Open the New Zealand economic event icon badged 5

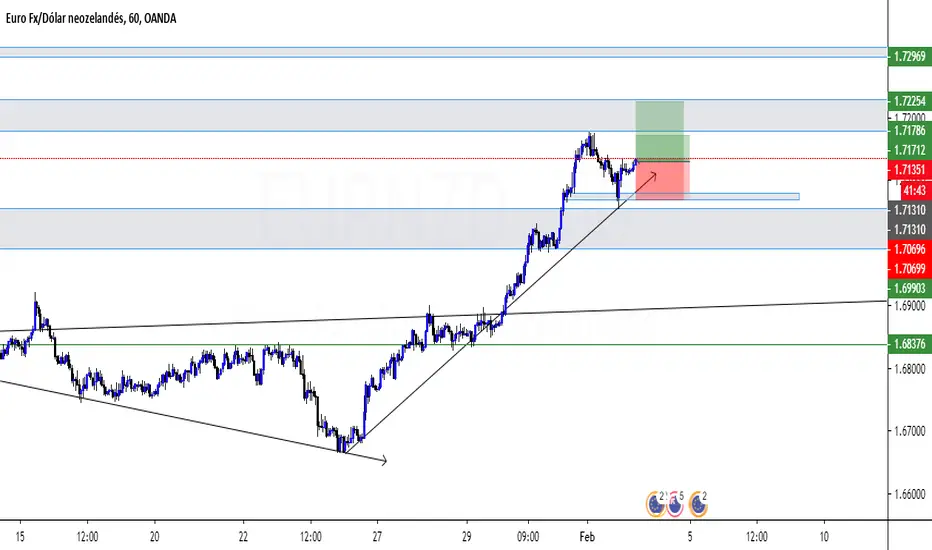pyautogui.click(x=675, y=505)
